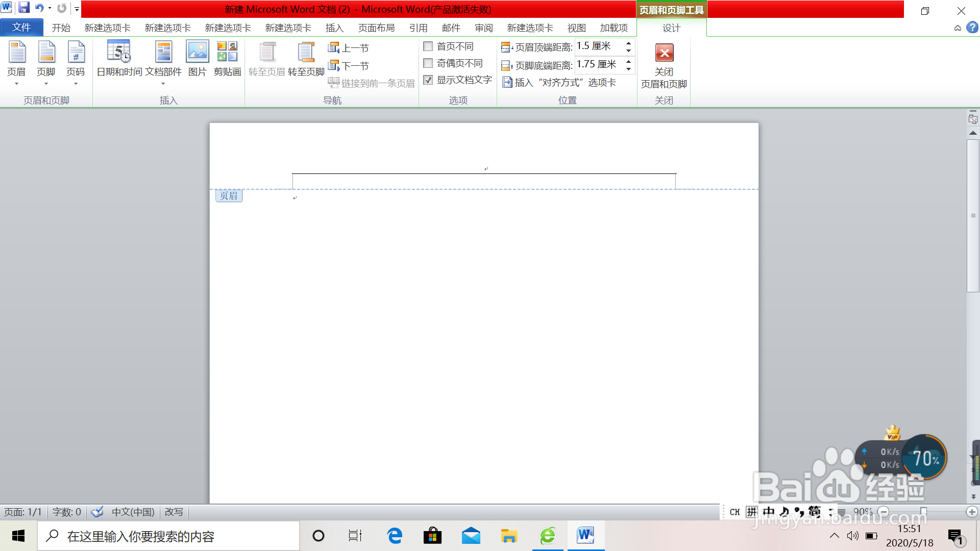Click the zoom slider handle

tap(923, 512)
